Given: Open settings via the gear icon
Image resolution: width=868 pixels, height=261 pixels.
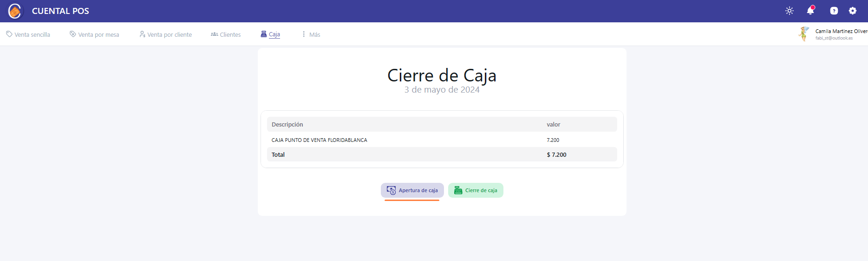Looking at the screenshot, I should (852, 11).
